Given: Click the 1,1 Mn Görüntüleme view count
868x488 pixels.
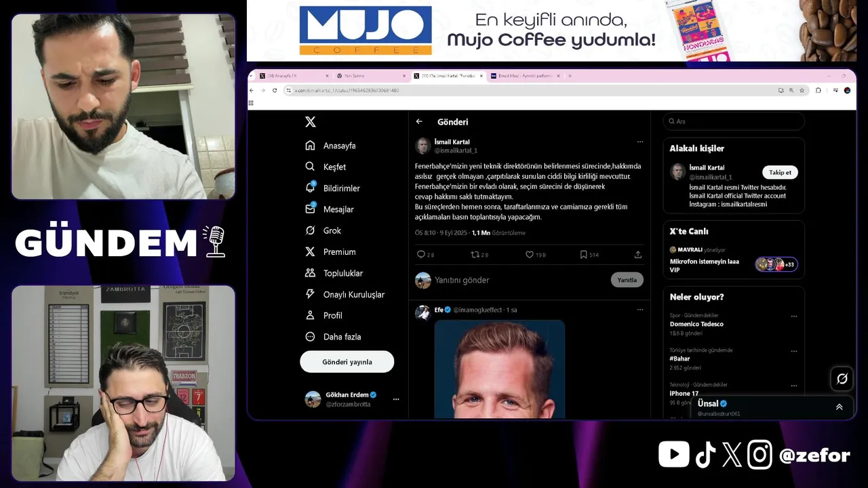Looking at the screenshot, I should [498, 233].
